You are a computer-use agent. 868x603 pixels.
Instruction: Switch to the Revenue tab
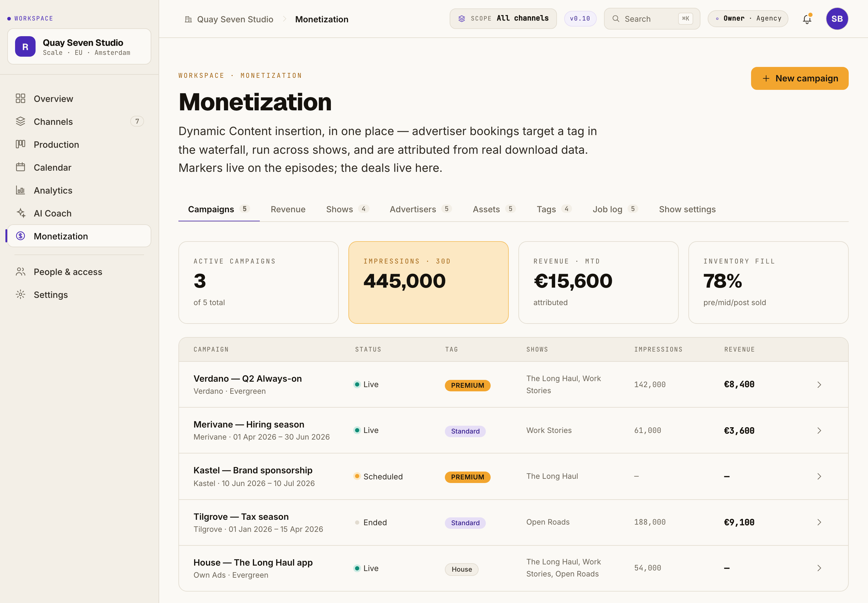point(288,209)
